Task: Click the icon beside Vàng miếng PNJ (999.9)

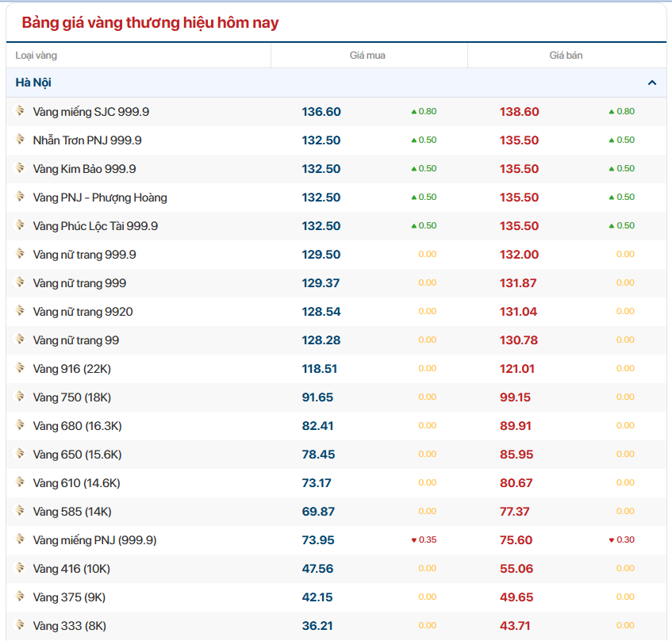Action: pos(20,539)
